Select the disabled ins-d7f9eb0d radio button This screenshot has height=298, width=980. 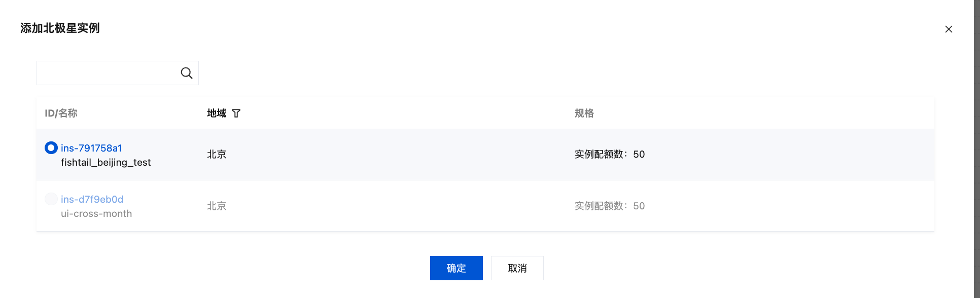tap(51, 199)
